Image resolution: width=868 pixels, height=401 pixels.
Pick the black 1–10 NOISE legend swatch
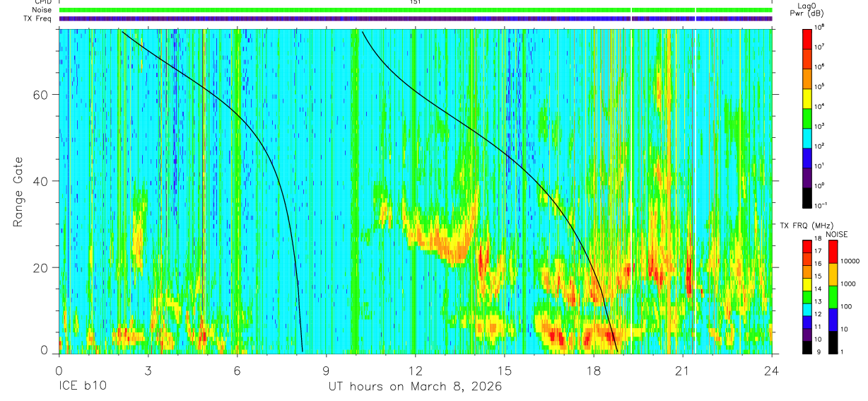(832, 342)
